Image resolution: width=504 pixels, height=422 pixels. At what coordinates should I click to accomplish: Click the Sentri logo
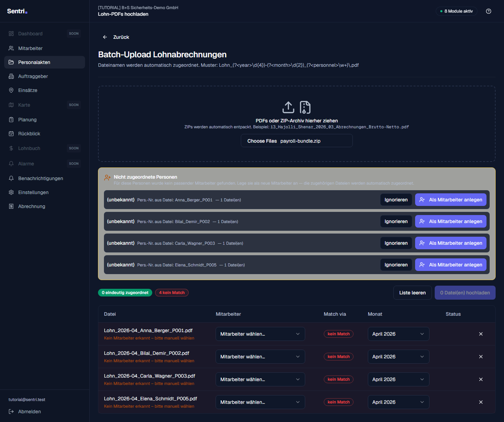tap(17, 11)
